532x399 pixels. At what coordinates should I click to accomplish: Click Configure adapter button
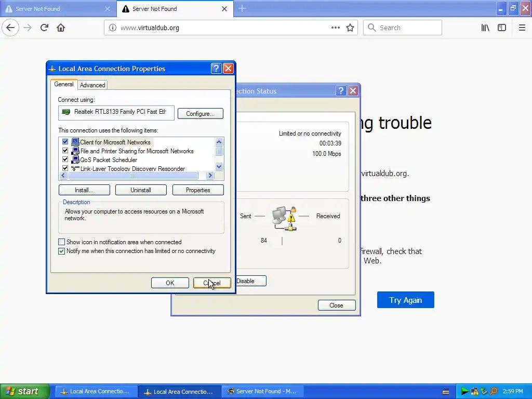pyautogui.click(x=200, y=114)
